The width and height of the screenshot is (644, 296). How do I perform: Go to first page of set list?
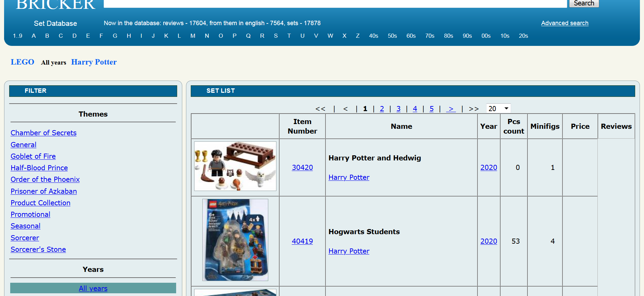[x=320, y=109]
